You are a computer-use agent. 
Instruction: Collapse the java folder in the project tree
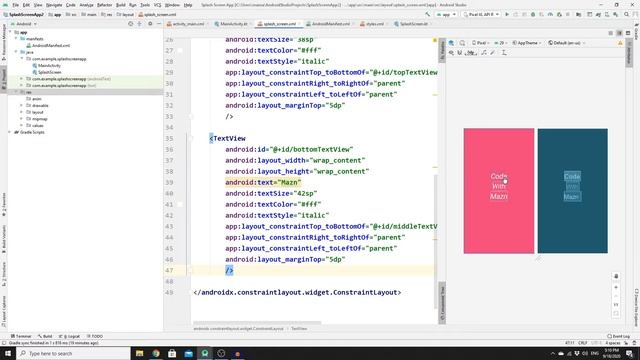(16, 52)
